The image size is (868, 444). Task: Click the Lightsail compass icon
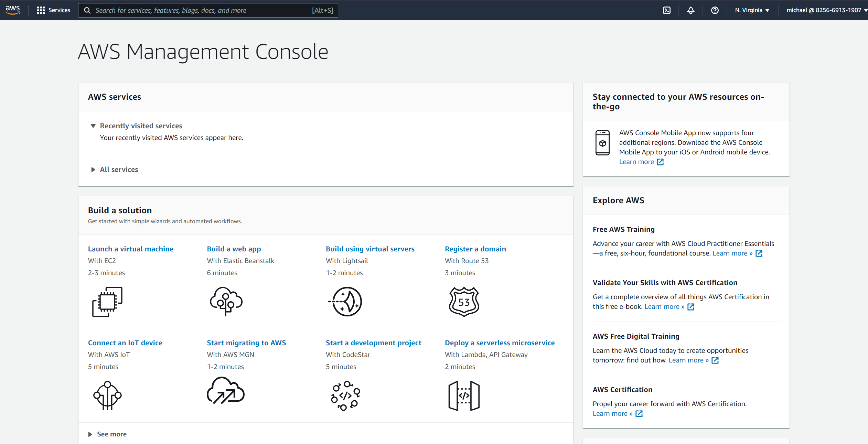point(345,302)
